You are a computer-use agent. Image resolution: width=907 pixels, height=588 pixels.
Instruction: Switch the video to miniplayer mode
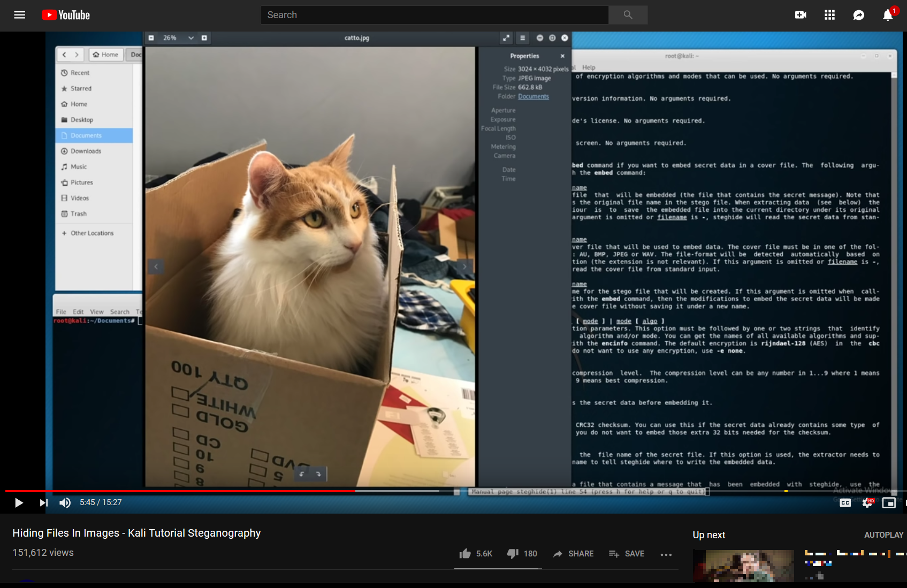pyautogui.click(x=889, y=503)
